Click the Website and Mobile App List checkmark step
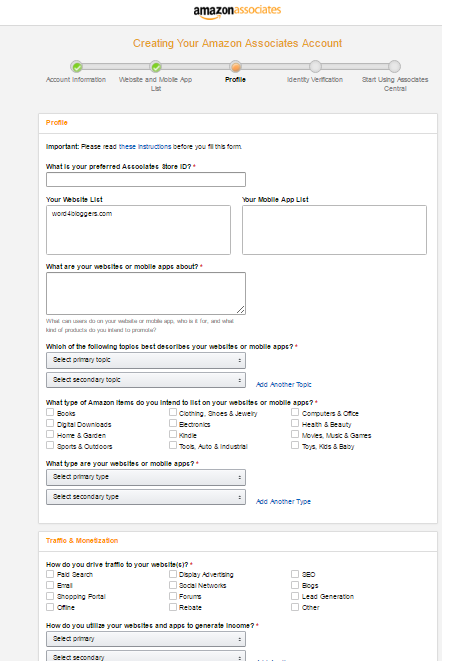The width and height of the screenshot is (459, 661). point(156,67)
